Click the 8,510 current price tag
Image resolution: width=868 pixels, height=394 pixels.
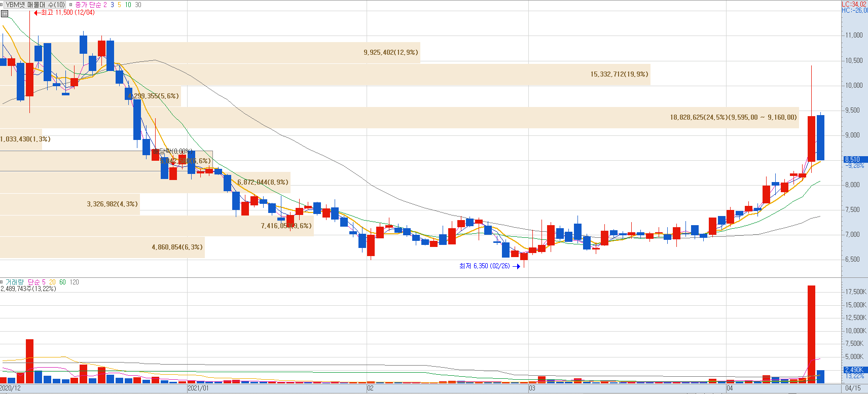[x=855, y=159]
